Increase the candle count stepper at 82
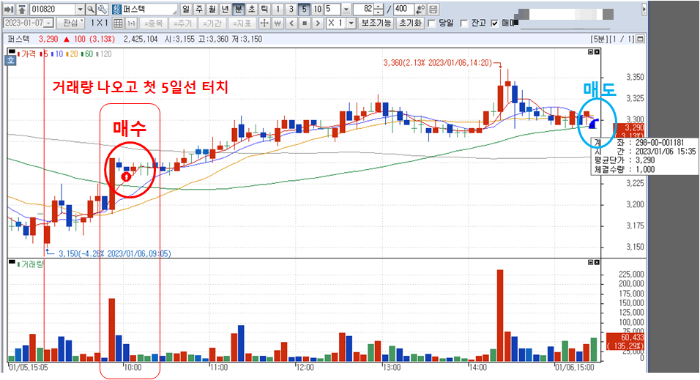The width and height of the screenshot is (700, 380). (x=379, y=7)
